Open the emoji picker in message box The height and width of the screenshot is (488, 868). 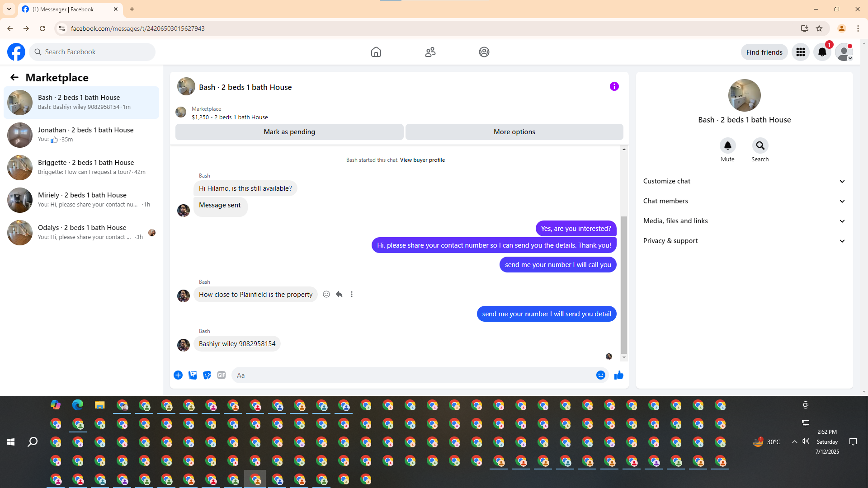click(600, 375)
